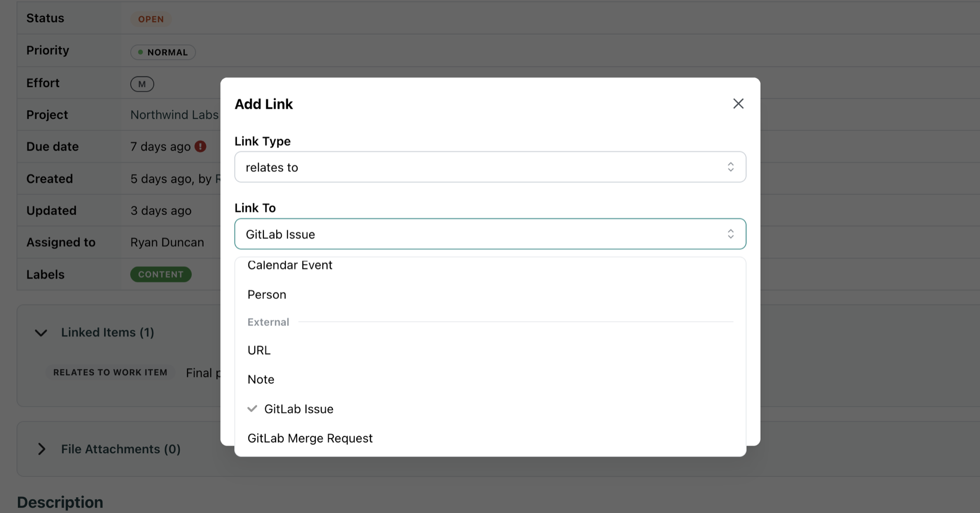Screen dimensions: 980x513
Task: Click the Description heading
Action: pos(60,502)
